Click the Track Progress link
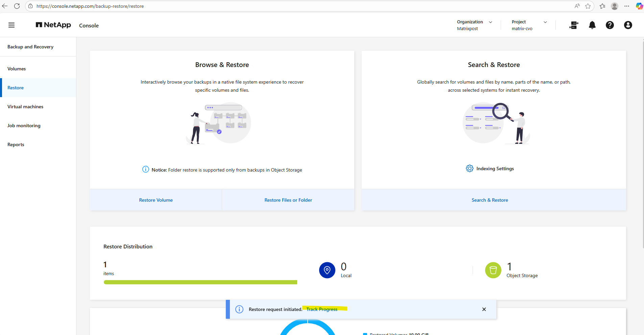Screen dimensions: 644x335 [322, 309]
